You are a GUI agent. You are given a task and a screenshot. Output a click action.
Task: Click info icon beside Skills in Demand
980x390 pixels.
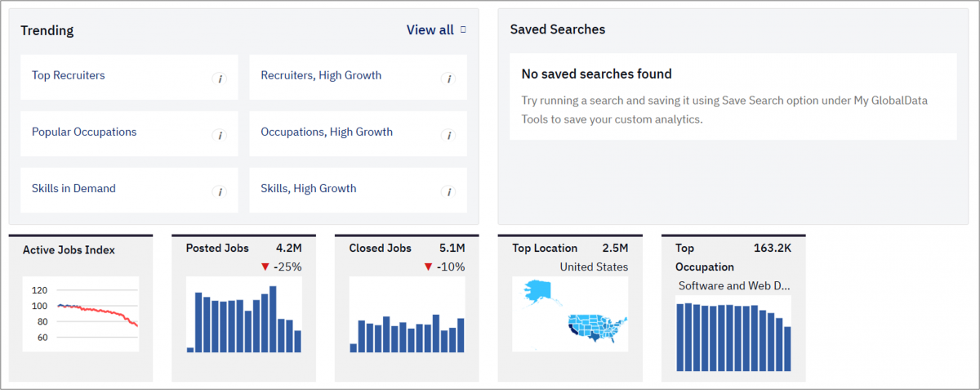pos(219,192)
